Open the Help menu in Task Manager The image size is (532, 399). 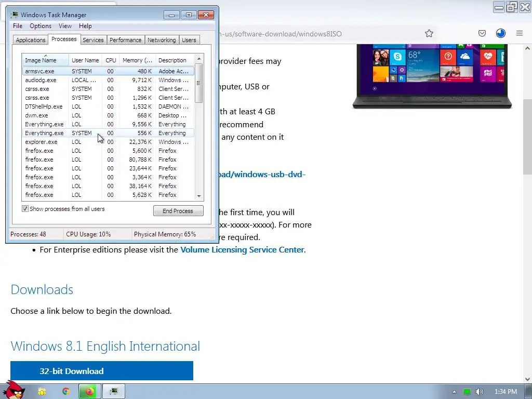[x=85, y=26]
